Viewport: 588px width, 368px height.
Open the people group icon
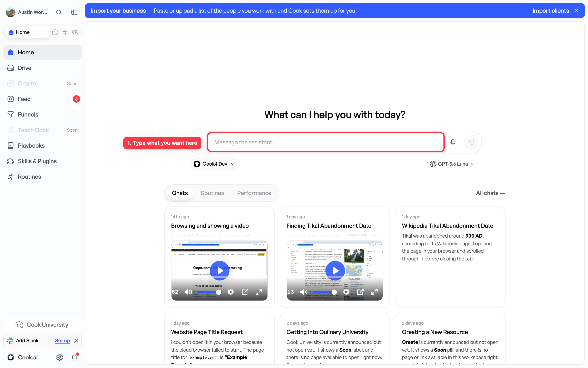(75, 32)
